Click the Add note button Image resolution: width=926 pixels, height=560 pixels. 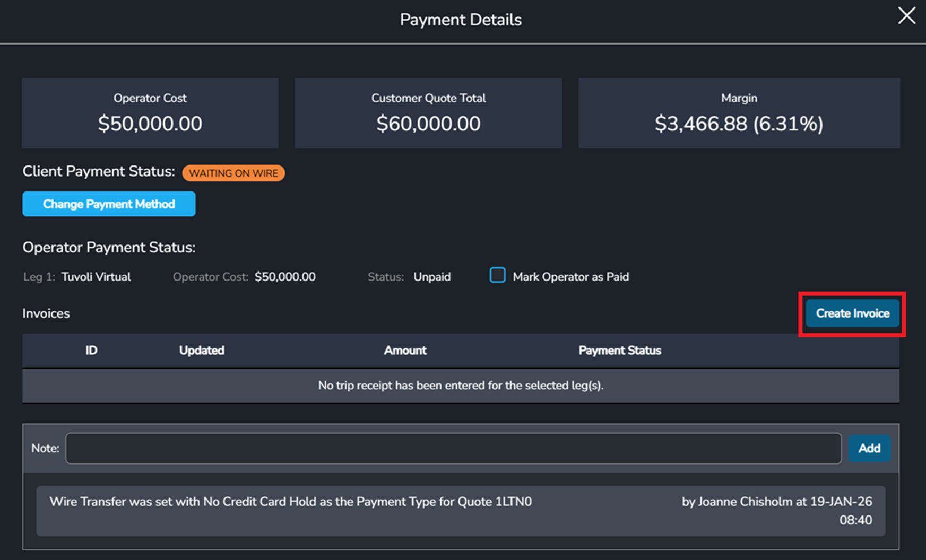click(x=869, y=449)
